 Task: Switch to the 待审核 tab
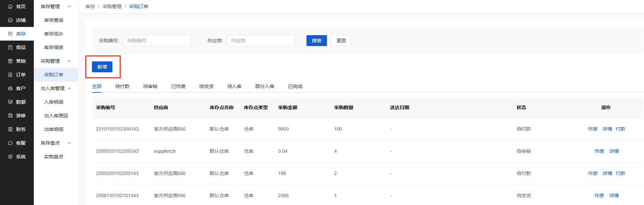tap(150, 86)
